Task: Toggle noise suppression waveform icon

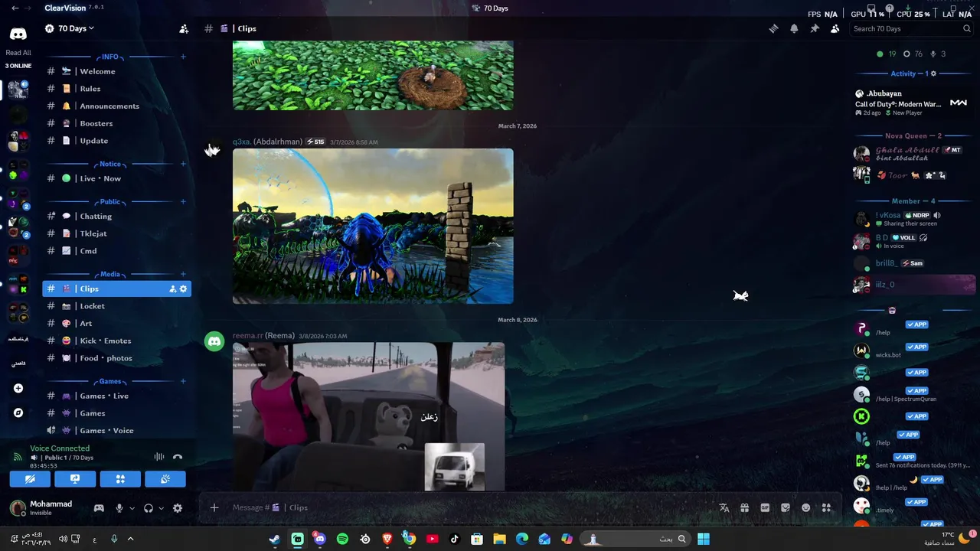Action: (x=159, y=457)
